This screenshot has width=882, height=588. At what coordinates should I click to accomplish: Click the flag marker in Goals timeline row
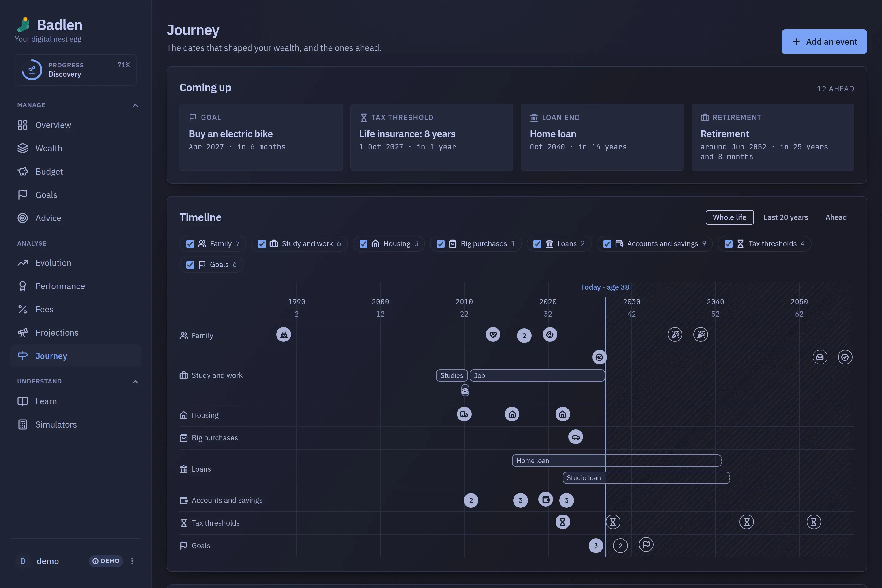pos(646,545)
